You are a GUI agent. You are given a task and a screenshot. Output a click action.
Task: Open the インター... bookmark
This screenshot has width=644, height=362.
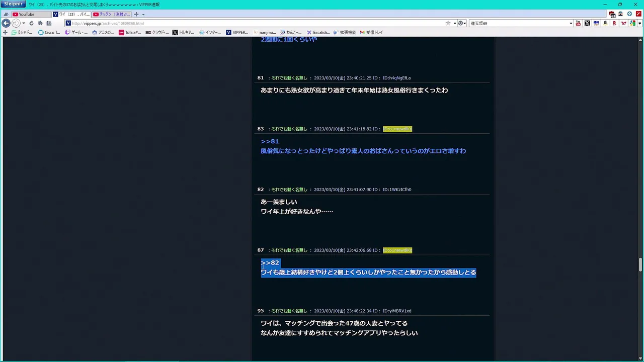[x=210, y=32]
